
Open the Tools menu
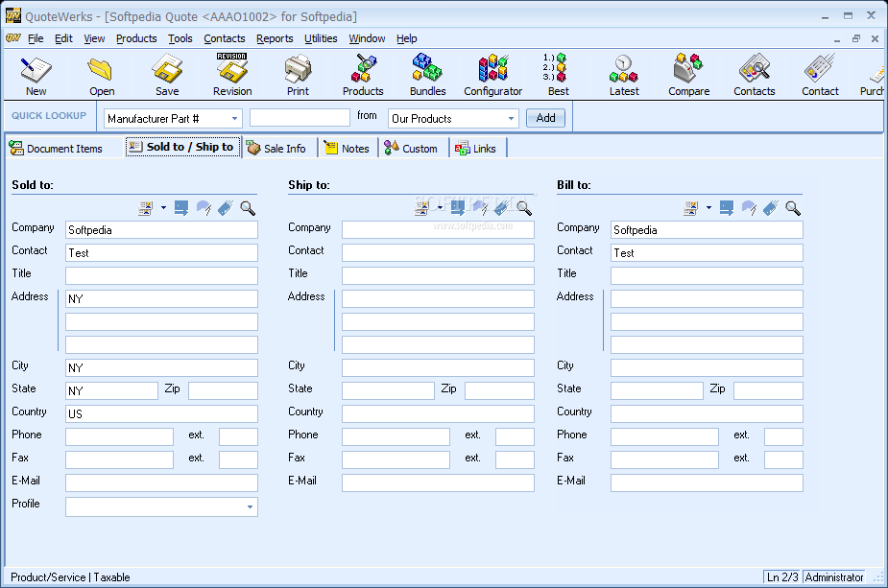point(180,38)
